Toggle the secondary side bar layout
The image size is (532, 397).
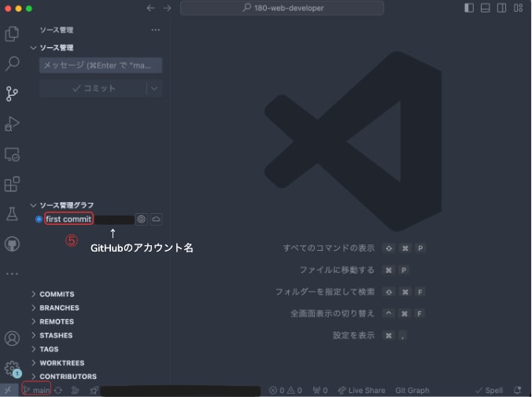tap(501, 8)
